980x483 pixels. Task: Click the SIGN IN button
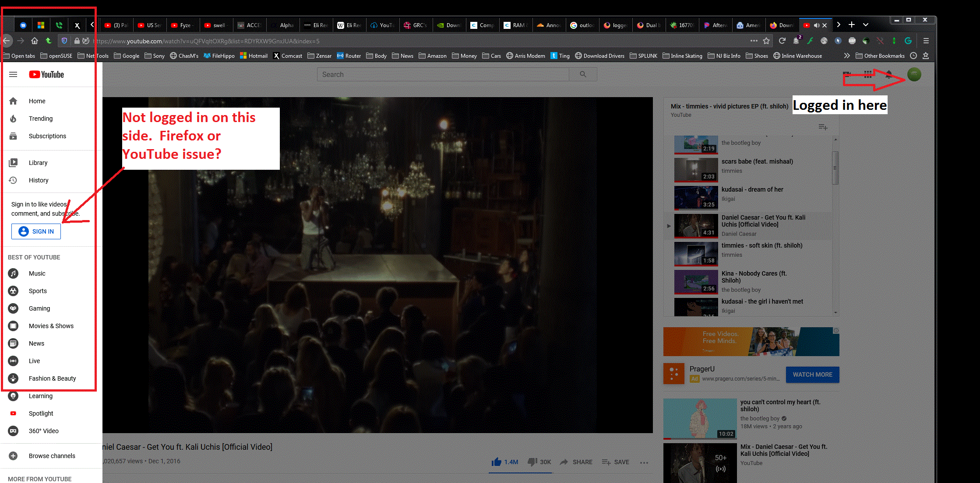tap(36, 231)
